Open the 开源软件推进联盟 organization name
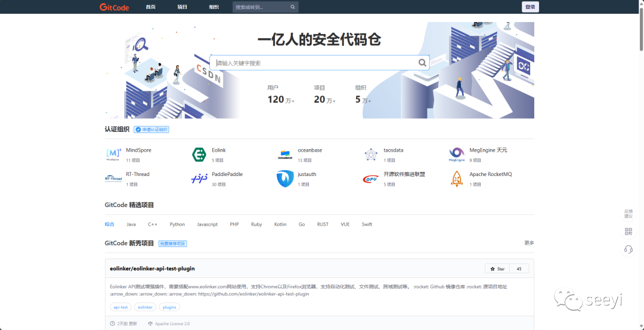This screenshot has width=644, height=330. pyautogui.click(x=404, y=174)
